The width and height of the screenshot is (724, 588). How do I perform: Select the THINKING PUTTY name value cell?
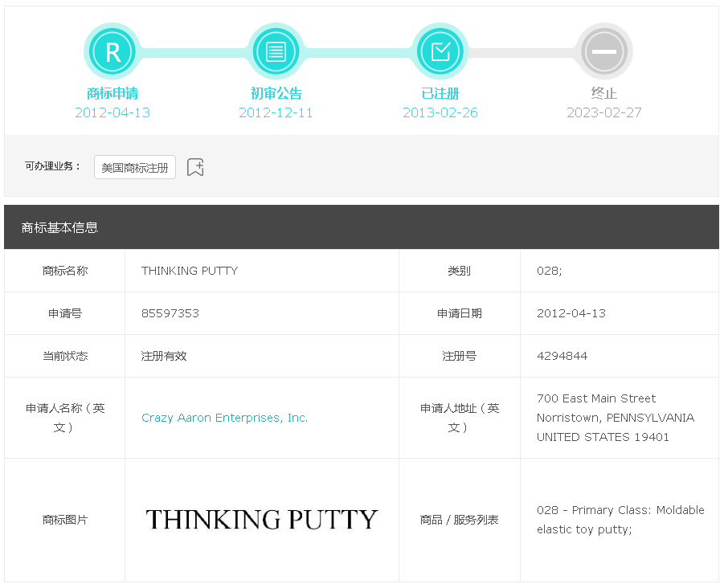click(262, 271)
